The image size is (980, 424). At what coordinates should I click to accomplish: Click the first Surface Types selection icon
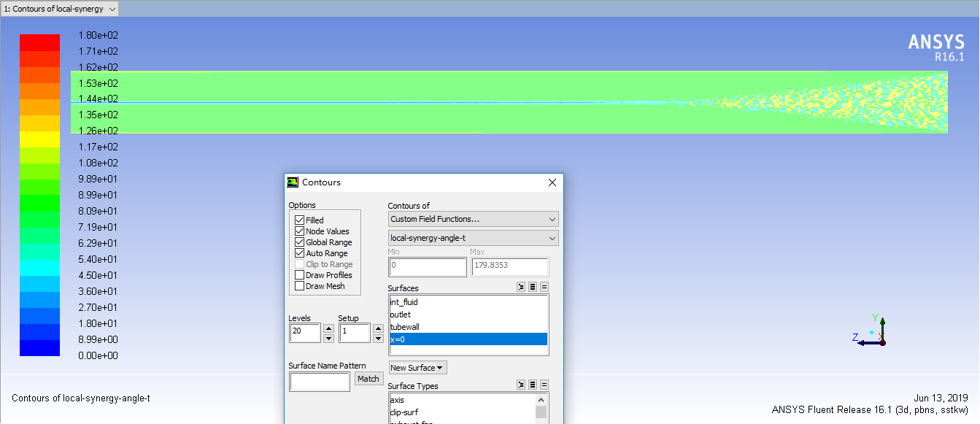(x=521, y=385)
